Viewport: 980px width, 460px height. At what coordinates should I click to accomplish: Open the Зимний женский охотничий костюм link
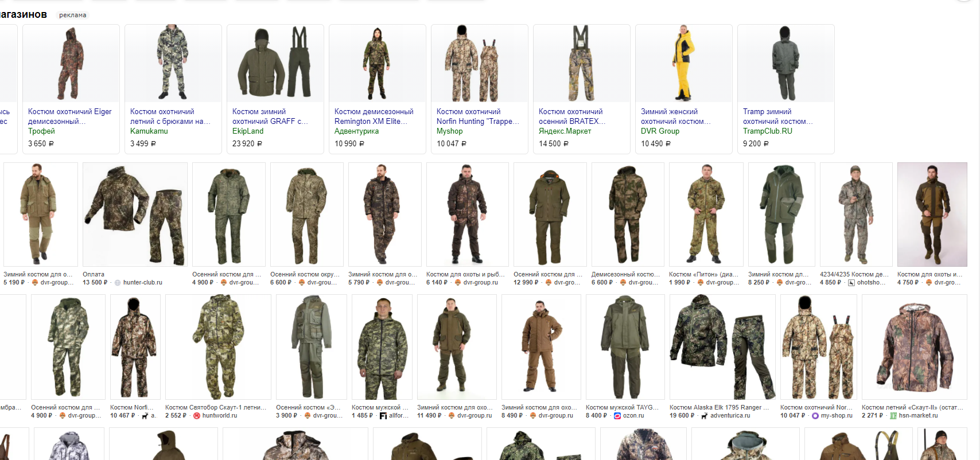(x=676, y=116)
